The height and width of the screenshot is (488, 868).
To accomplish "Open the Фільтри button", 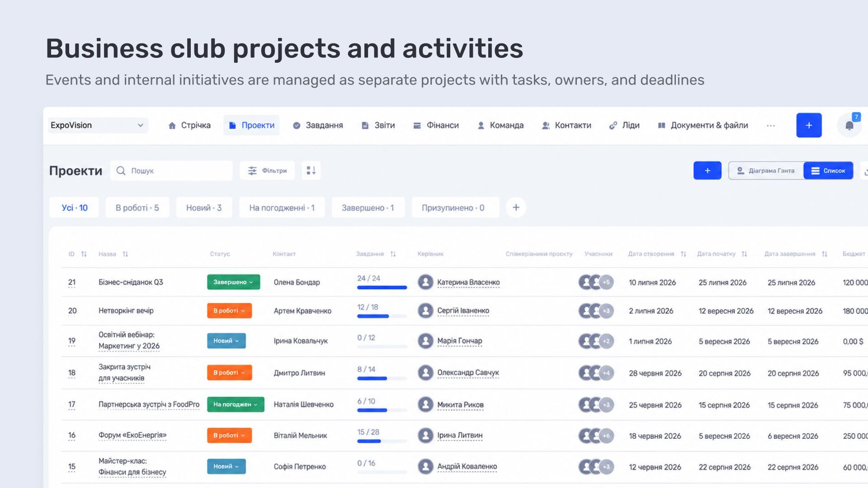I will tap(267, 170).
